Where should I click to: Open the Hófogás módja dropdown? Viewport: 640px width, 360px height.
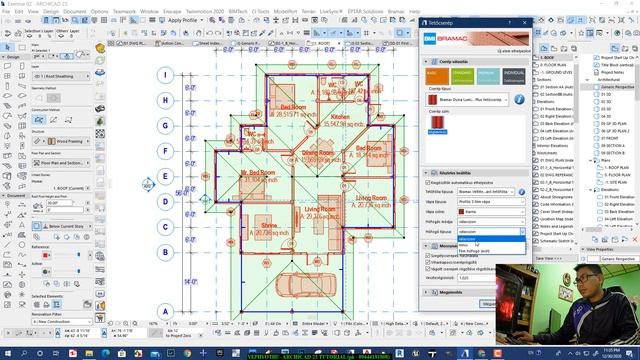[491, 222]
